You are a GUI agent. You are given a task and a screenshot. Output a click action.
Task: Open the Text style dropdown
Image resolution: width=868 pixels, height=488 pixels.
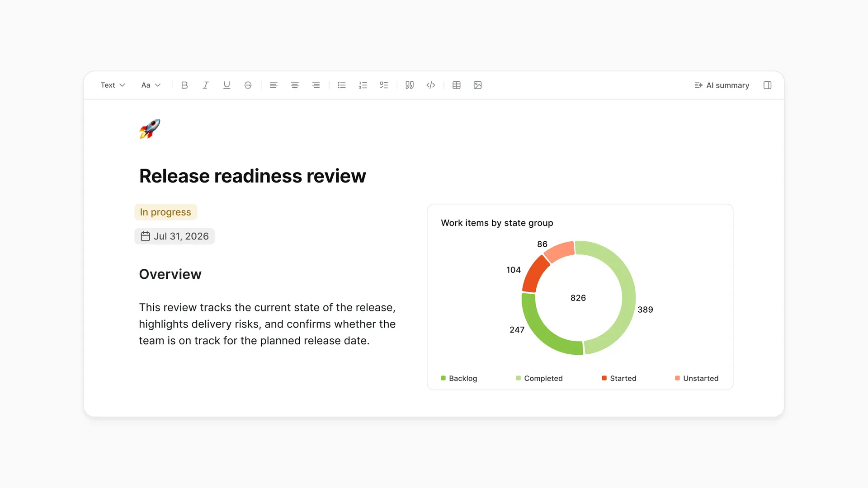pos(113,85)
